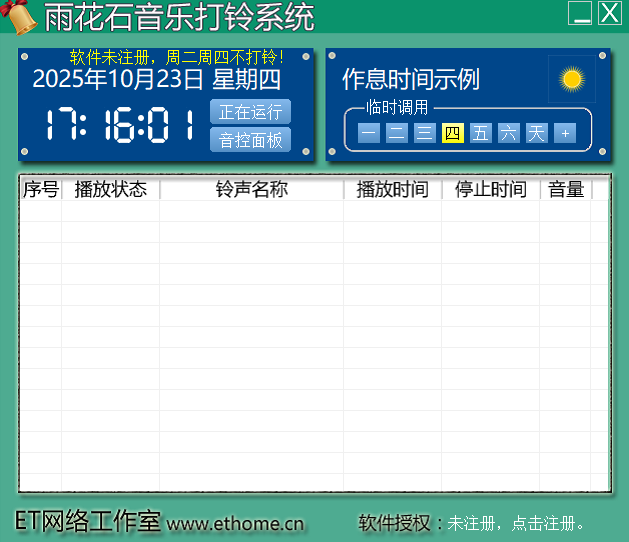Open the www.ethome.cn website link

pos(235,523)
